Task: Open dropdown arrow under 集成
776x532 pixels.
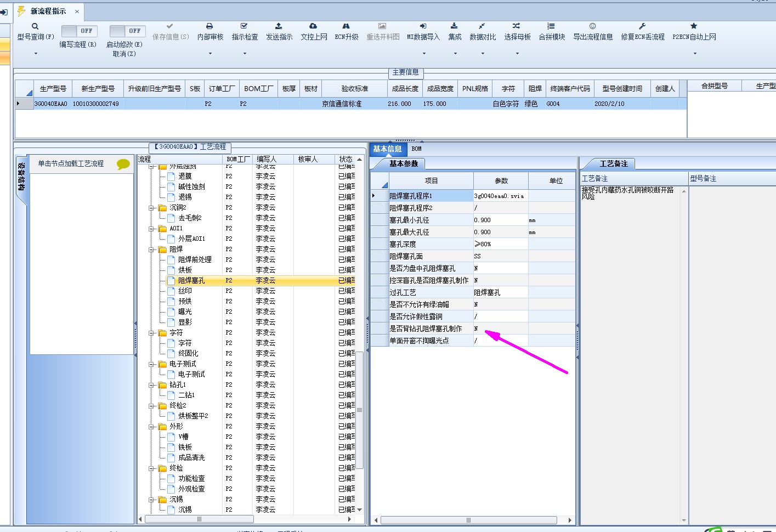Action: point(455,54)
